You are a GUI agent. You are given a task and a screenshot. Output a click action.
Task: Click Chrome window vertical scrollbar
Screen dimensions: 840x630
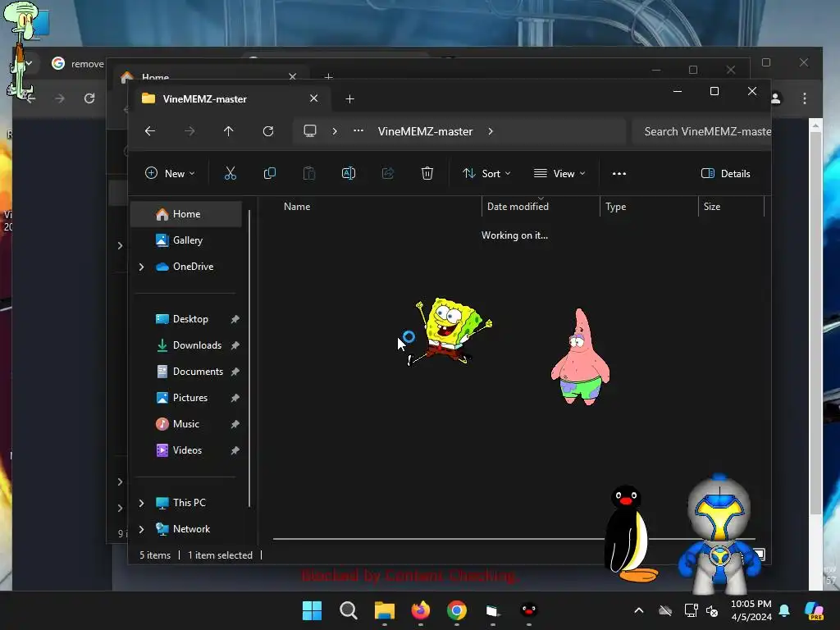pos(815,322)
